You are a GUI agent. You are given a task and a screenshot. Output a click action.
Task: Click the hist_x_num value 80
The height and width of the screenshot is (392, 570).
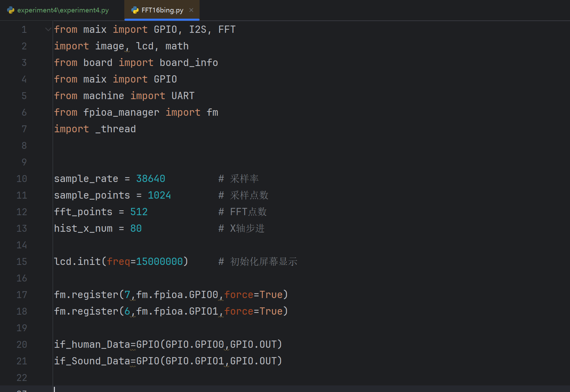136,228
